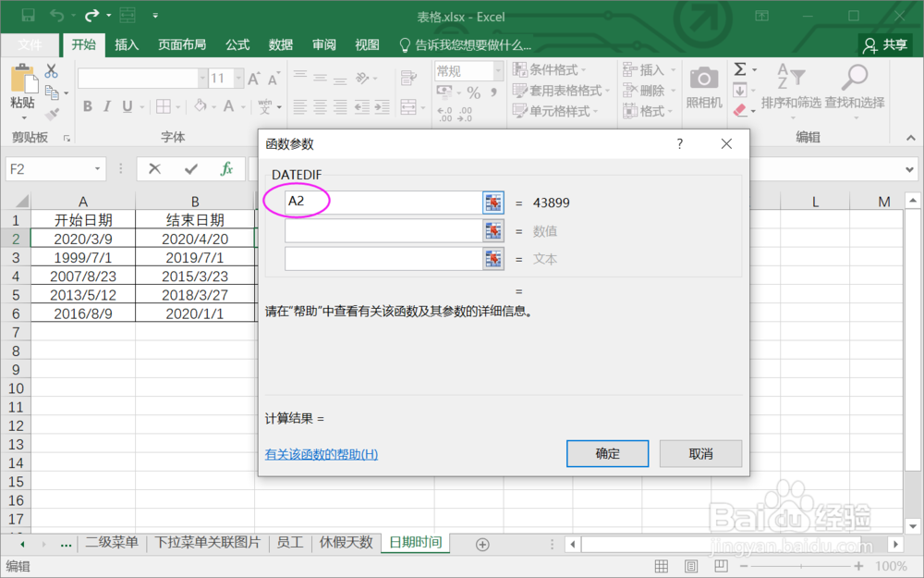Click the 格式 format cells button
924x578 pixels.
point(650,111)
